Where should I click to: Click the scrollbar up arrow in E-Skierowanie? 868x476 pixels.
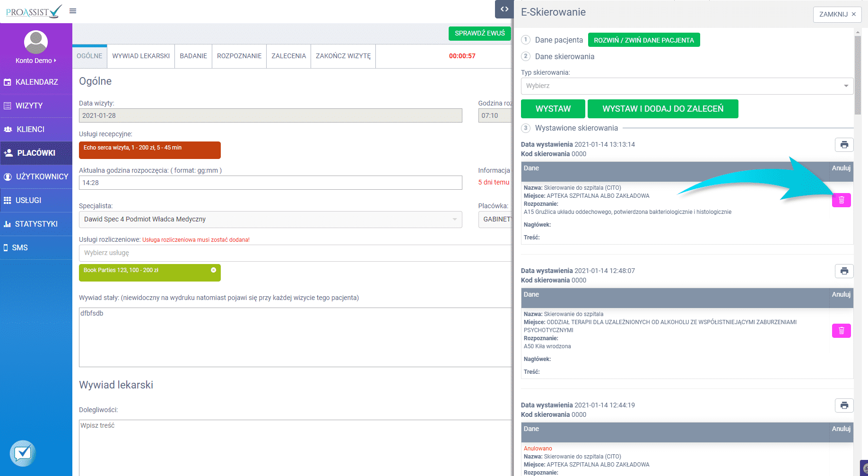858,32
